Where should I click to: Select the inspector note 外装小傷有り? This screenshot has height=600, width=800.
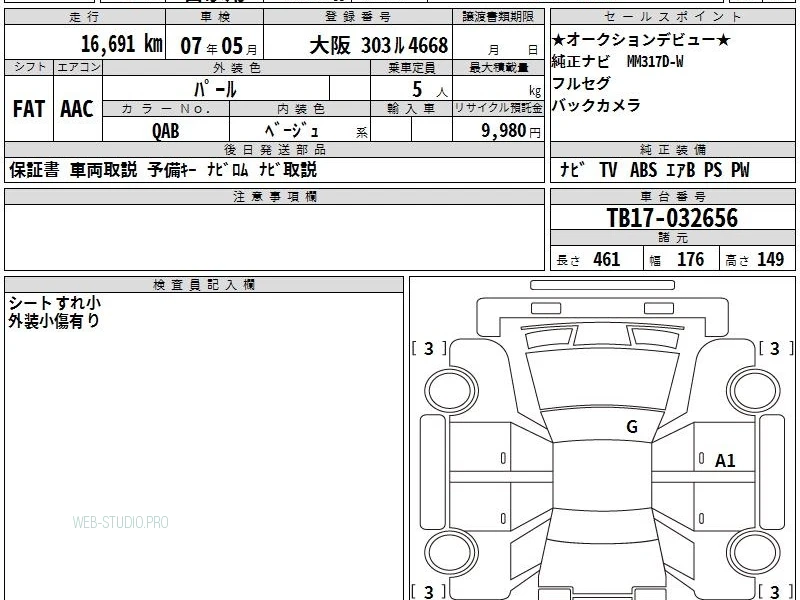(x=54, y=321)
